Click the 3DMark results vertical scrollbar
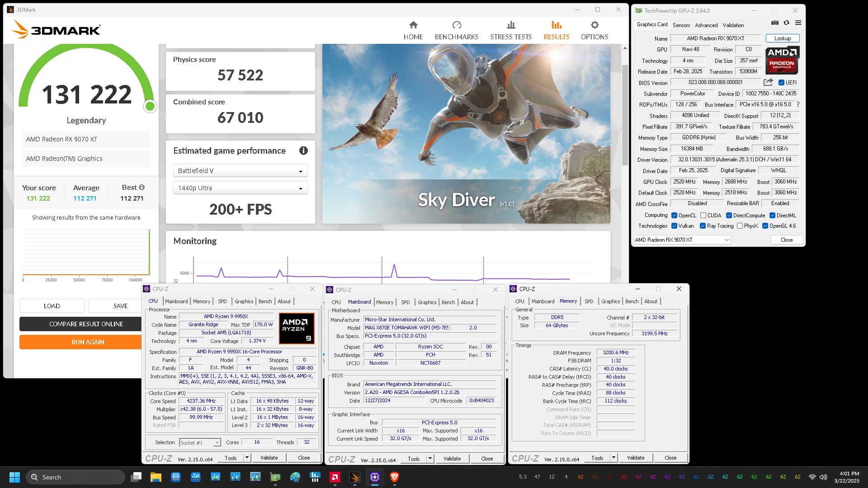The width and height of the screenshot is (868, 488). click(x=625, y=115)
